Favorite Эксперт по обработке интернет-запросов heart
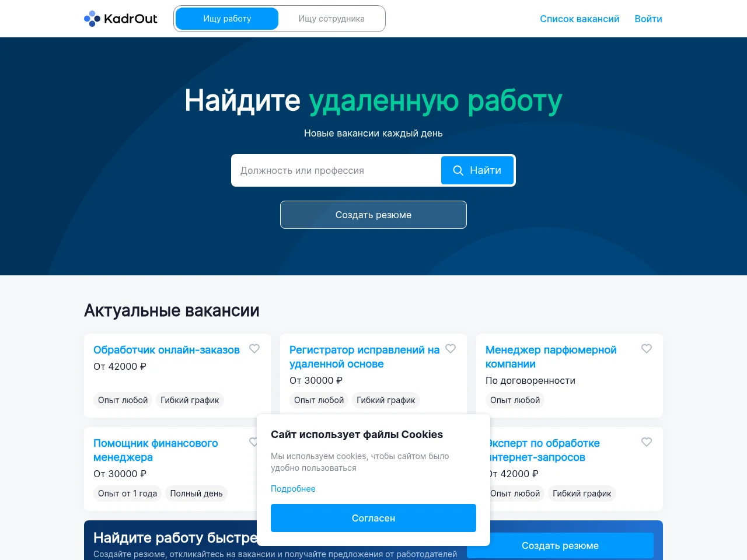 pyautogui.click(x=647, y=442)
